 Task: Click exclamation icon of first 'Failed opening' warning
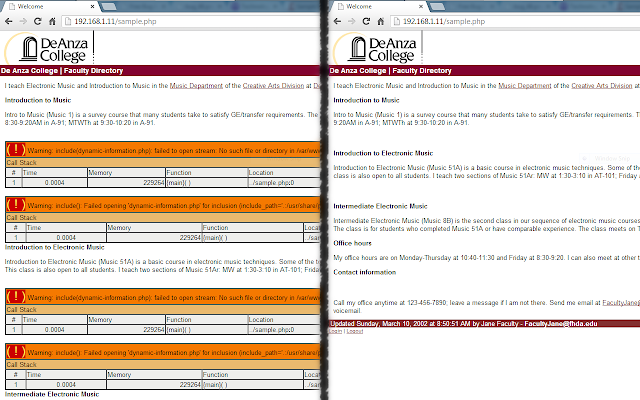[16, 205]
